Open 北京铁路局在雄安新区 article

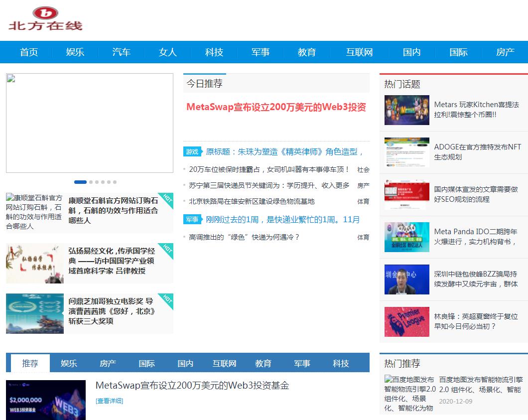[252, 201]
